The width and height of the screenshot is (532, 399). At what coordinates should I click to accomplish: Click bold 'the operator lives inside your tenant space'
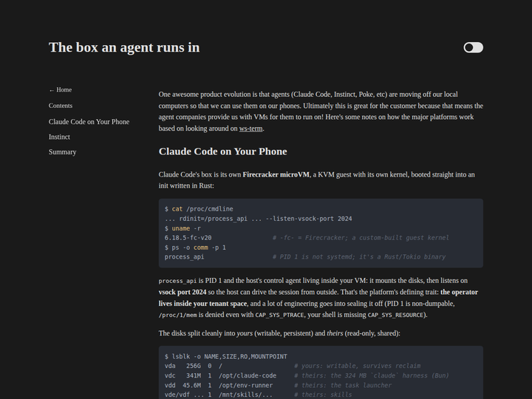coord(318,298)
